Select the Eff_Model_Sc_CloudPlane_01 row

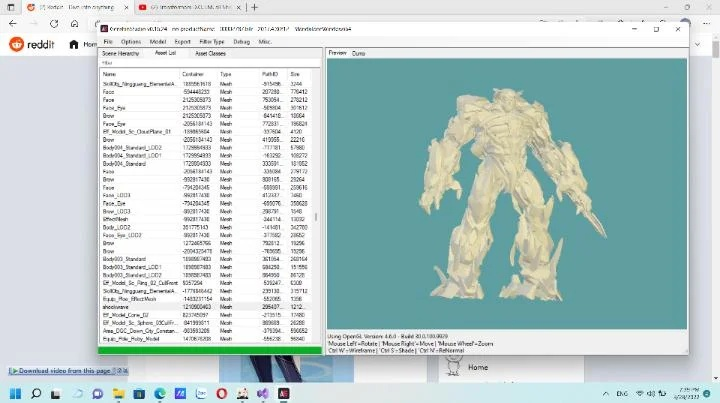coord(207,132)
